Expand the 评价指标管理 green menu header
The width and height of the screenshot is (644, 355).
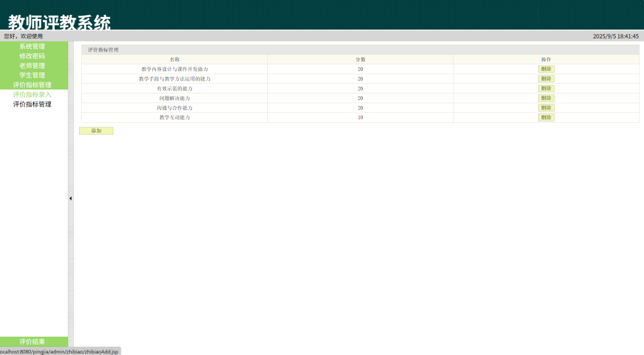click(34, 84)
